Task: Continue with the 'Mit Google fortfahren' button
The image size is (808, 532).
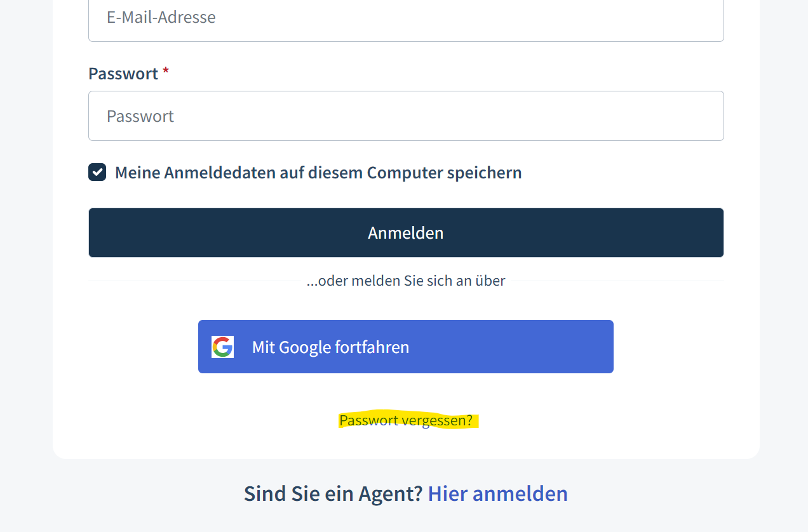Action: tap(406, 347)
